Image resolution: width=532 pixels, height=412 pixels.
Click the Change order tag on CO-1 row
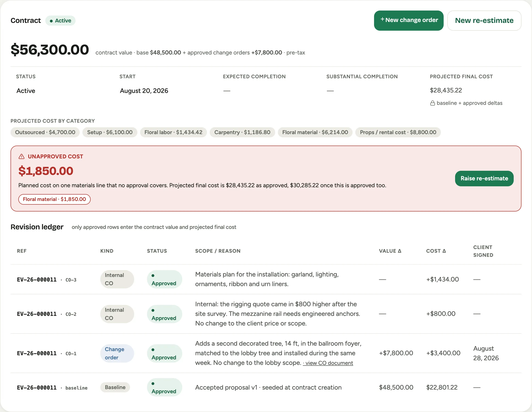117,353
